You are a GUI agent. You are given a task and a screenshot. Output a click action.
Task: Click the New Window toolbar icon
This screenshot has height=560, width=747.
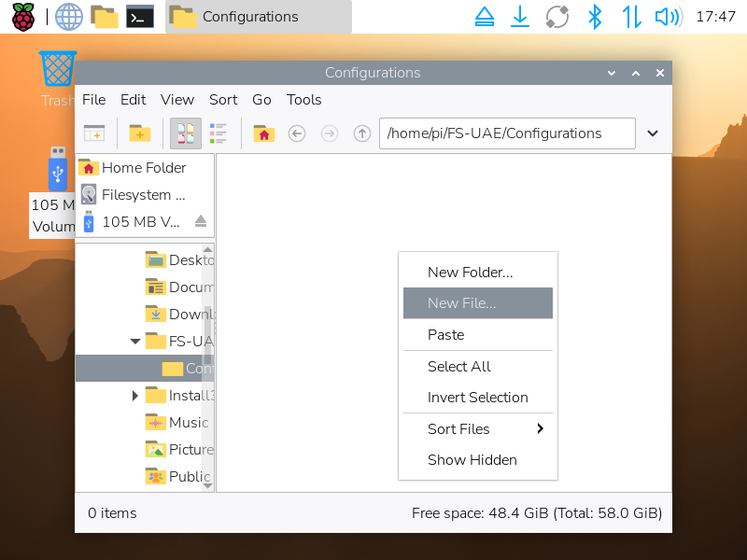click(x=94, y=133)
